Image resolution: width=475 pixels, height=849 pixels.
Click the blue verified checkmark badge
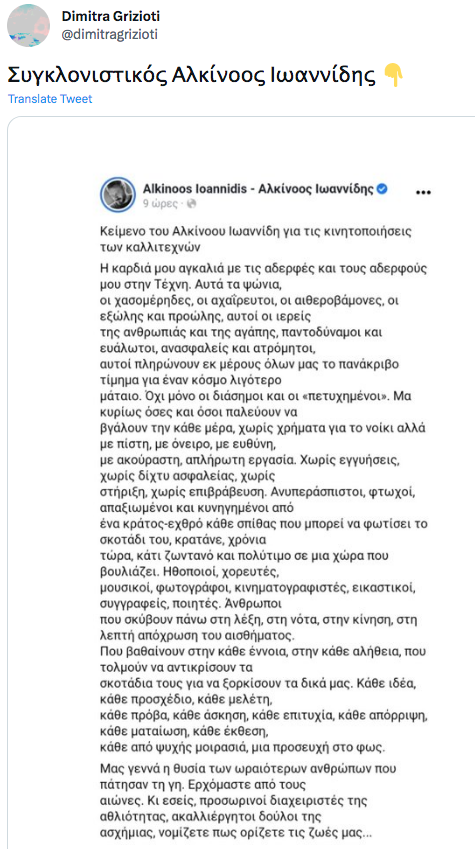click(382, 188)
